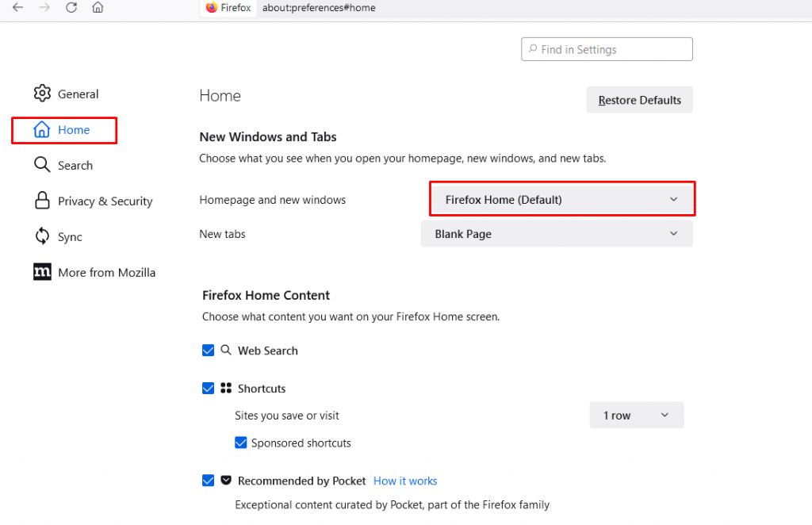The image size is (812, 525).
Task: Expand the New tabs Blank Page dropdown
Action: [x=557, y=233]
